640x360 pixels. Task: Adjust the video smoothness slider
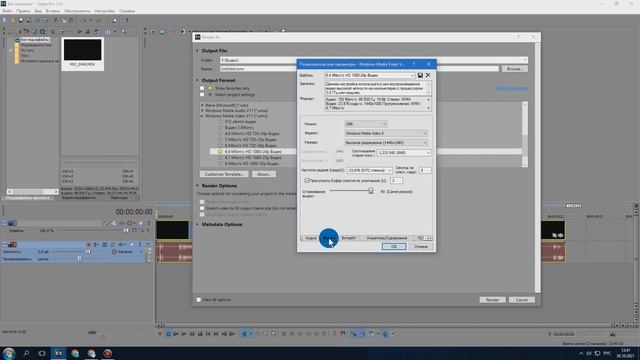371,191
